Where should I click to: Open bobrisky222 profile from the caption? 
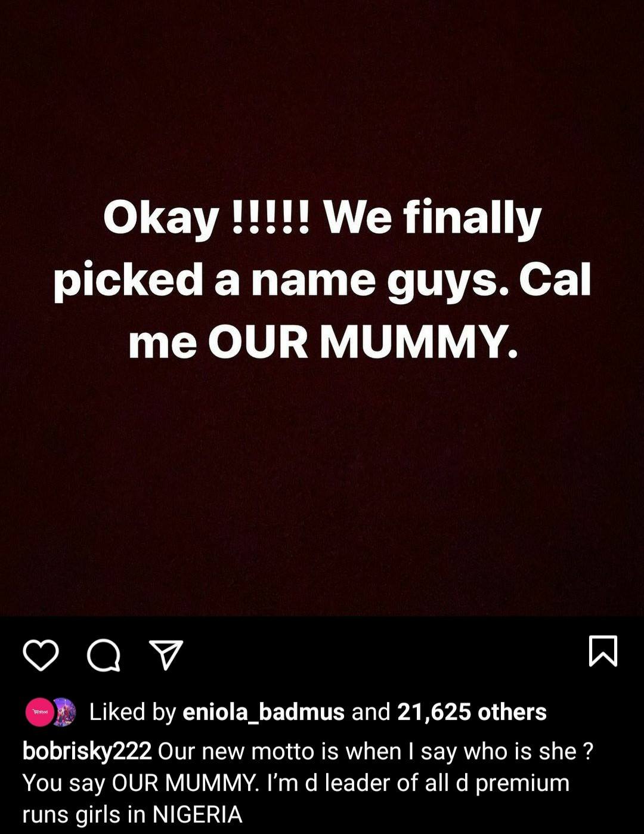click(x=87, y=751)
